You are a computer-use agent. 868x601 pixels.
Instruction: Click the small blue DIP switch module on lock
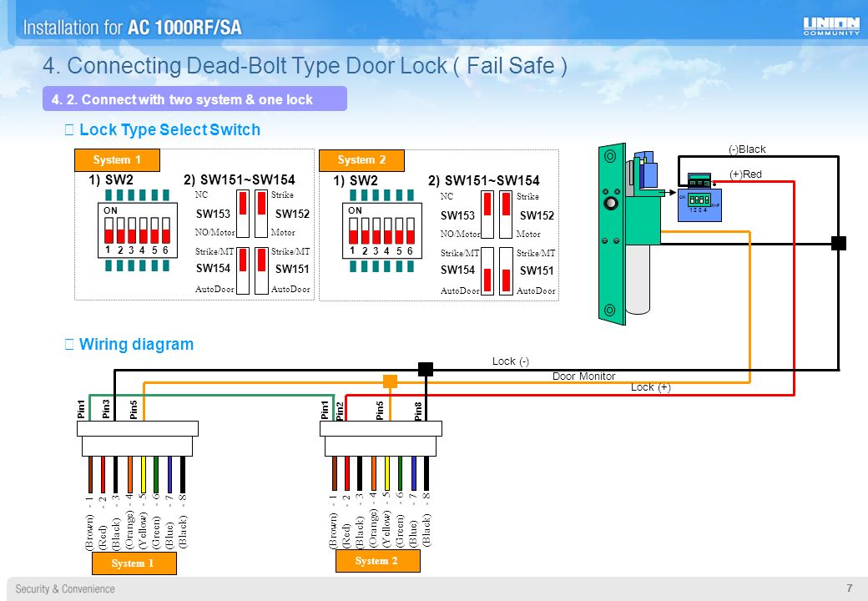[699, 205]
